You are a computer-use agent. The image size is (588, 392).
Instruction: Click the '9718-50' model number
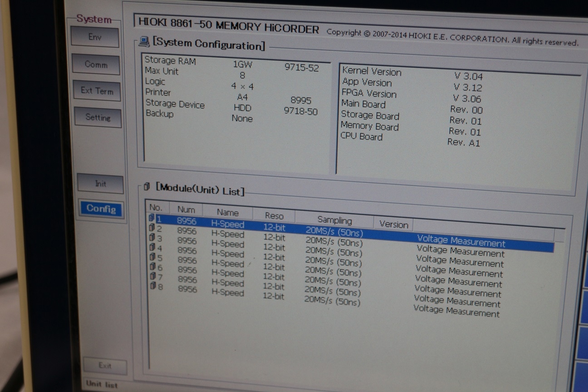coord(301,111)
